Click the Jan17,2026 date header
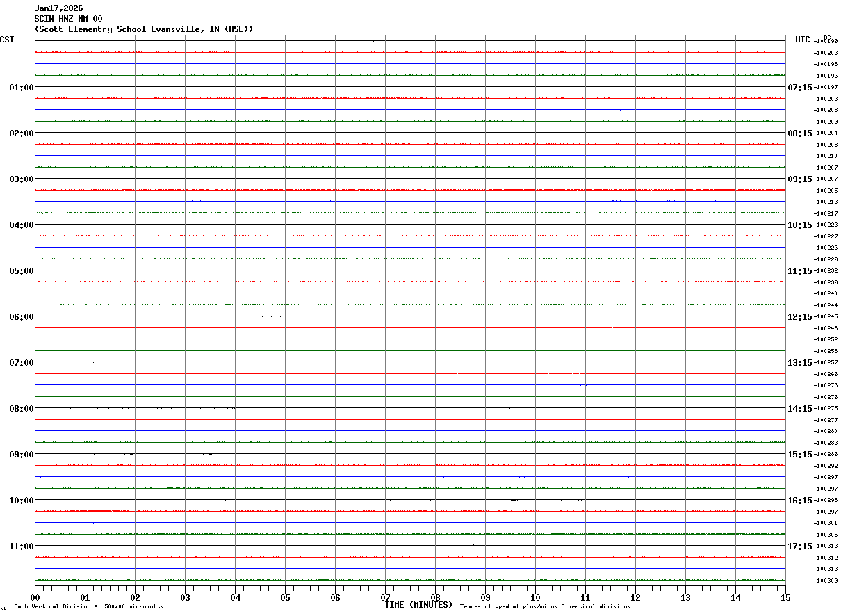841x616 pixels. pyautogui.click(x=59, y=8)
